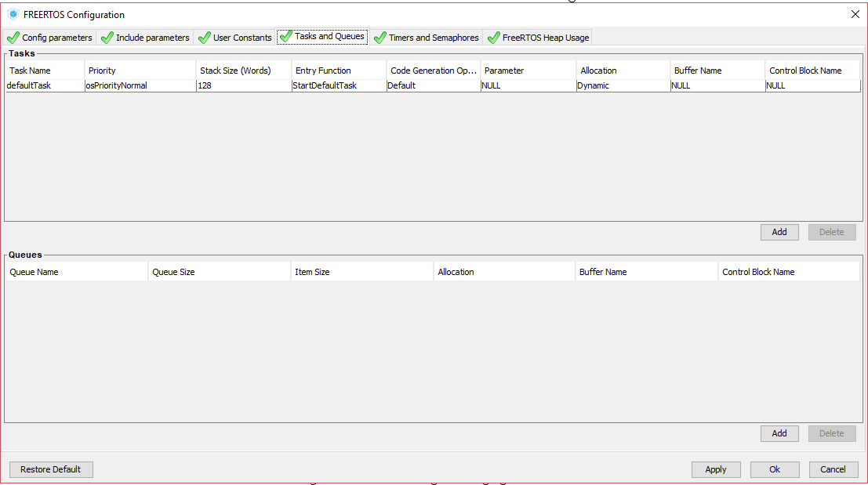
Task: Click the stack size value 128
Action: (x=244, y=85)
